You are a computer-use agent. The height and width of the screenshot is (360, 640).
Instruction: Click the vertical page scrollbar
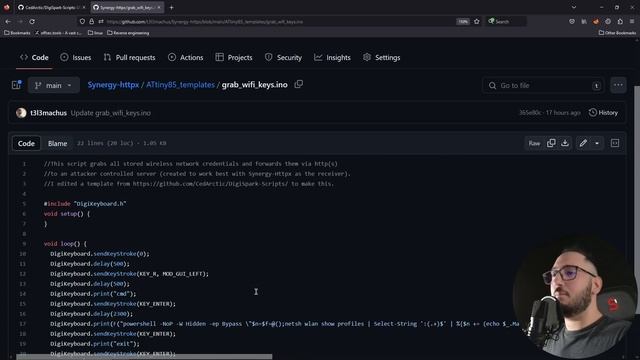[x=637, y=200]
